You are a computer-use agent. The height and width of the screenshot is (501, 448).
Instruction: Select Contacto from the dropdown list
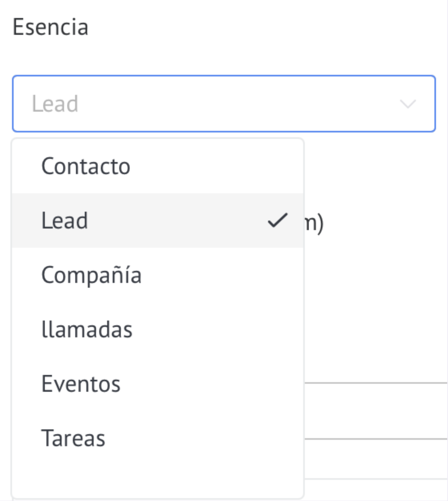point(158,166)
